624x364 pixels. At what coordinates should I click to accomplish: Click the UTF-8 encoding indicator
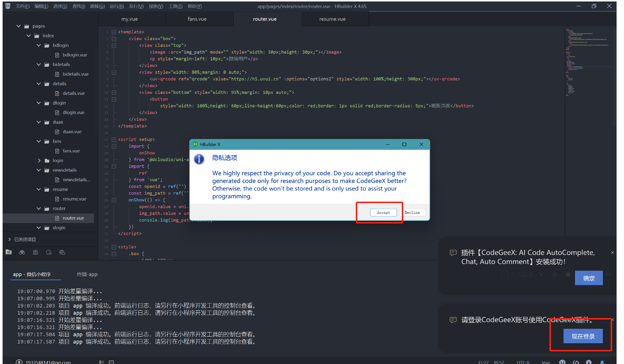pyautogui.click(x=523, y=362)
